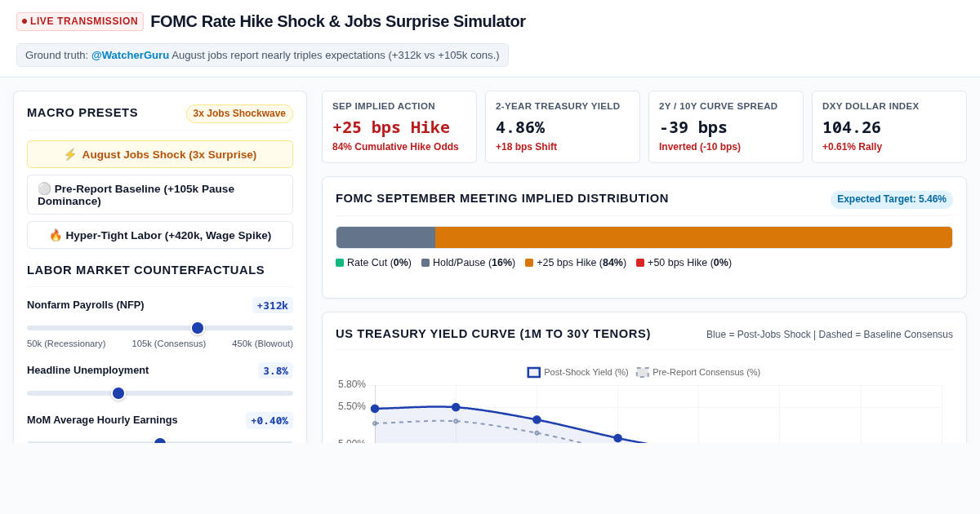980x514 pixels.
Task: Click the 4.86% 2-year yield value
Action: coord(520,127)
